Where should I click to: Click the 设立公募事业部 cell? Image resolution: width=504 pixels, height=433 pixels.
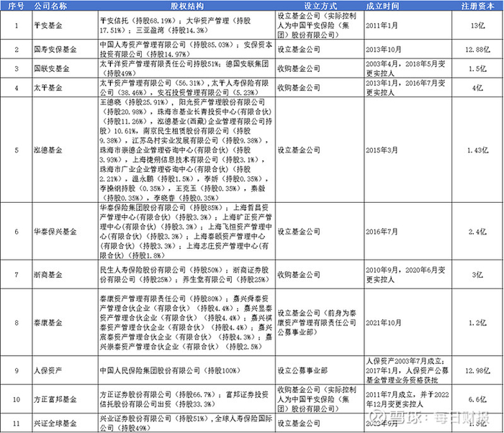pos(320,370)
